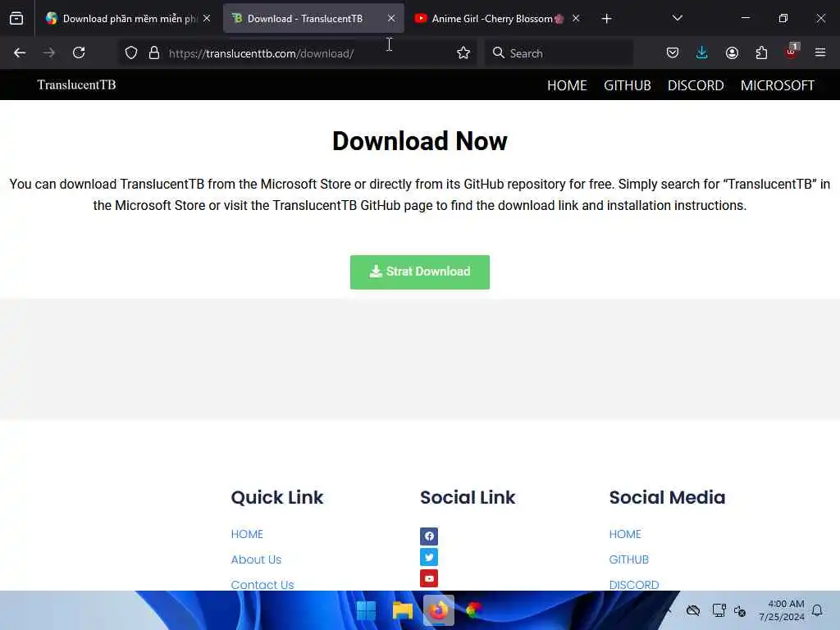Open the muted volume tray icon
840x630 pixels.
740,610
